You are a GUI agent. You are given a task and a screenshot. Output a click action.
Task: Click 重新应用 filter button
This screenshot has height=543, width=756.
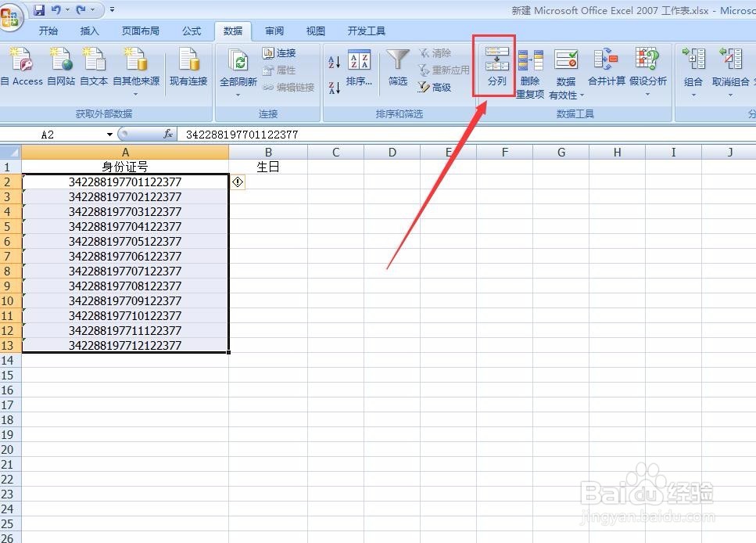point(443,70)
